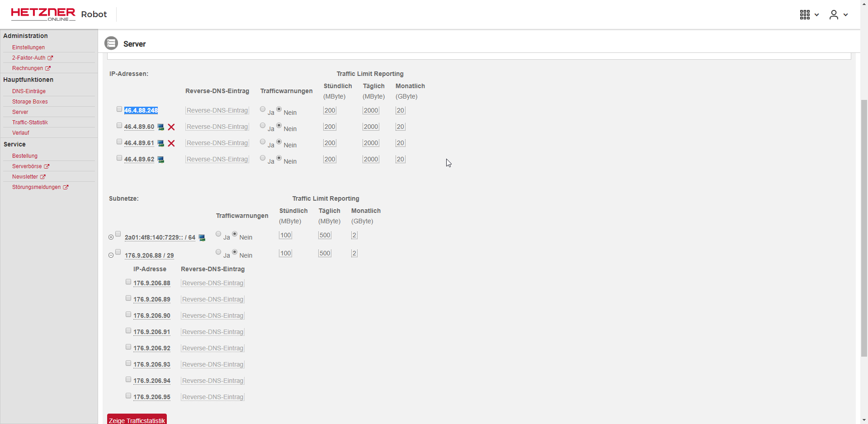Open Traffic-Statistik in the sidebar
This screenshot has width=868, height=424.
tap(30, 122)
